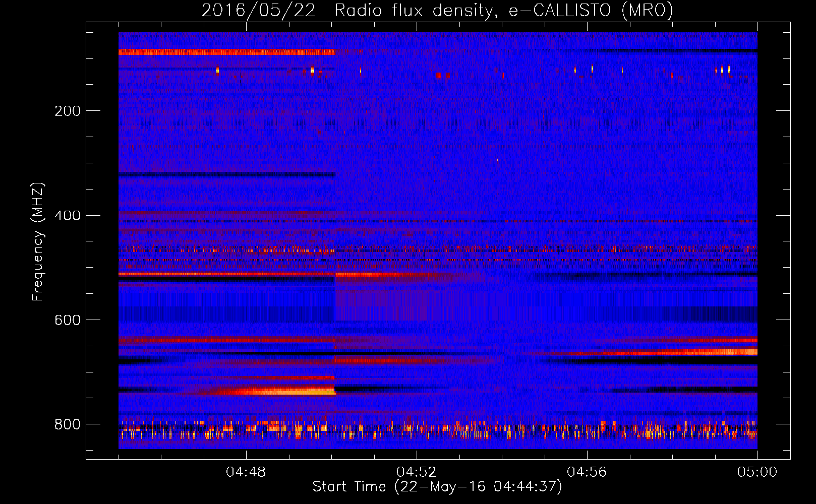816x504 pixels.
Task: Click the plot title '2016/05/22 Radio flux density, e-CALLISTO (MRO)'
Action: (437, 10)
